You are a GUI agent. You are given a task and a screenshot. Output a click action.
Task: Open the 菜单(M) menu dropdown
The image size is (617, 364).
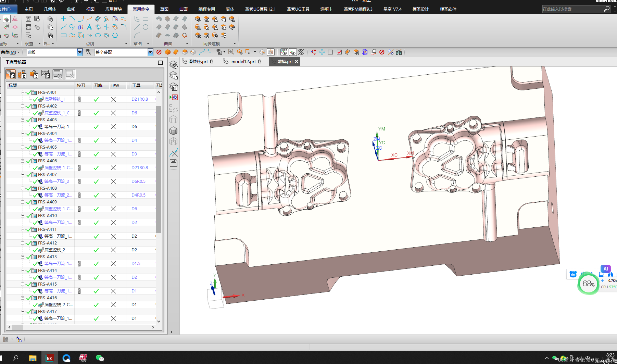click(10, 52)
